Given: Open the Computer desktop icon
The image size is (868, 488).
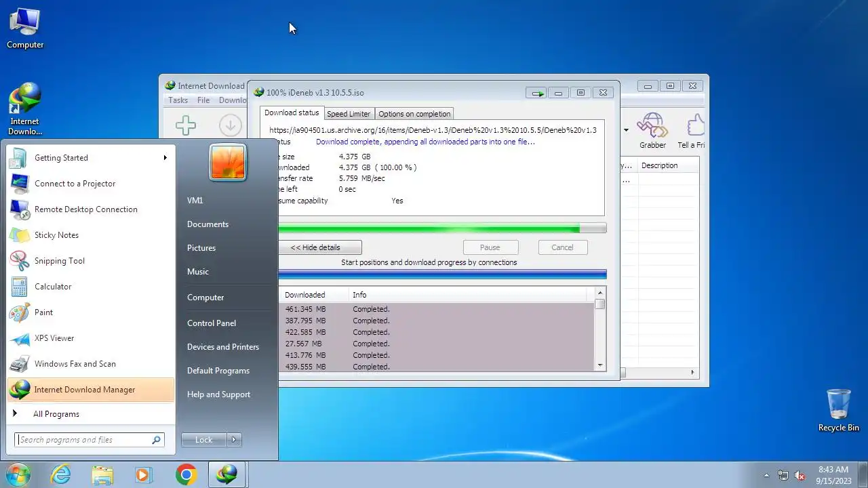Looking at the screenshot, I should pos(25,28).
